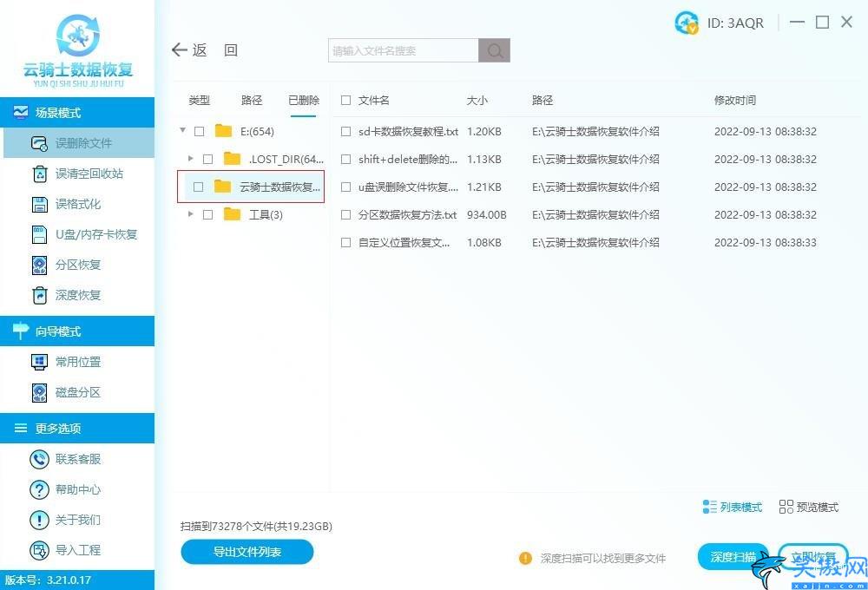Click the E:(654) folder icon

pyautogui.click(x=224, y=131)
